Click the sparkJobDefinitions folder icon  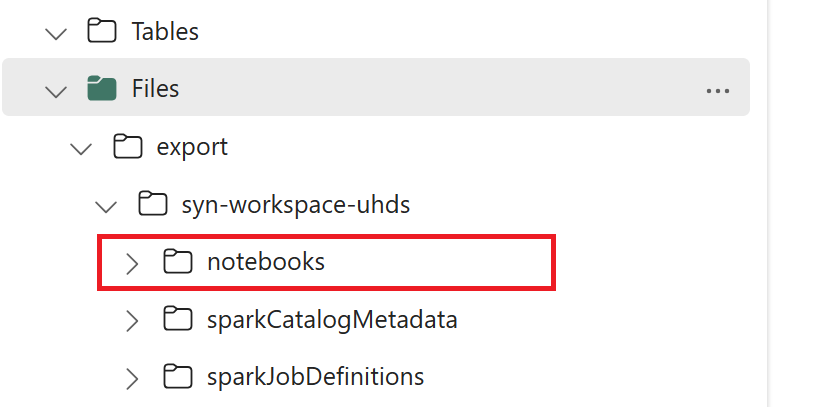coord(178,376)
